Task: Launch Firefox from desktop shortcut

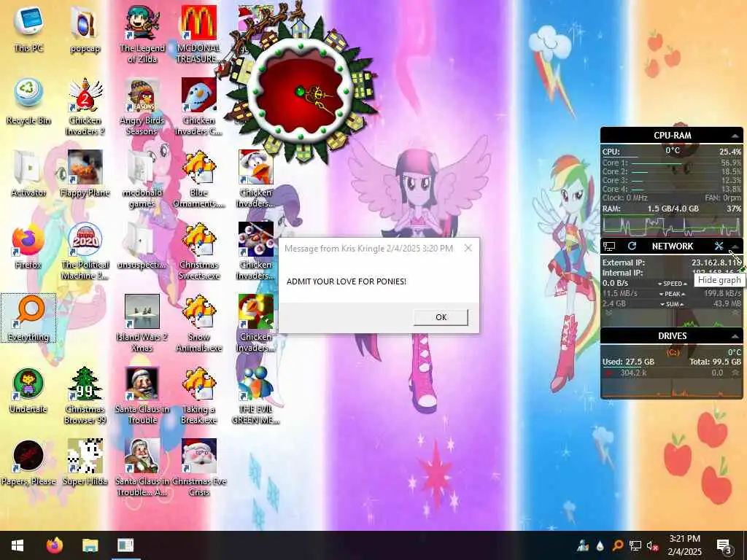Action: tap(28, 246)
